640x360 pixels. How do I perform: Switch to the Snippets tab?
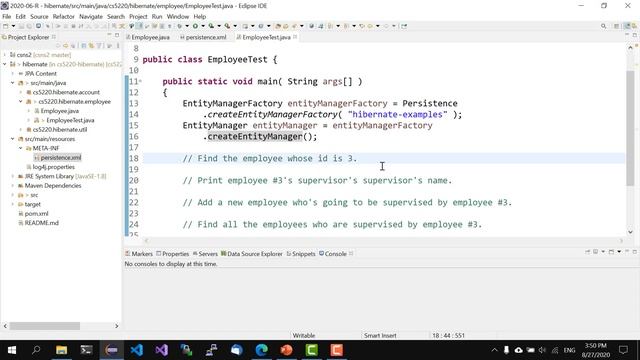(x=301, y=254)
